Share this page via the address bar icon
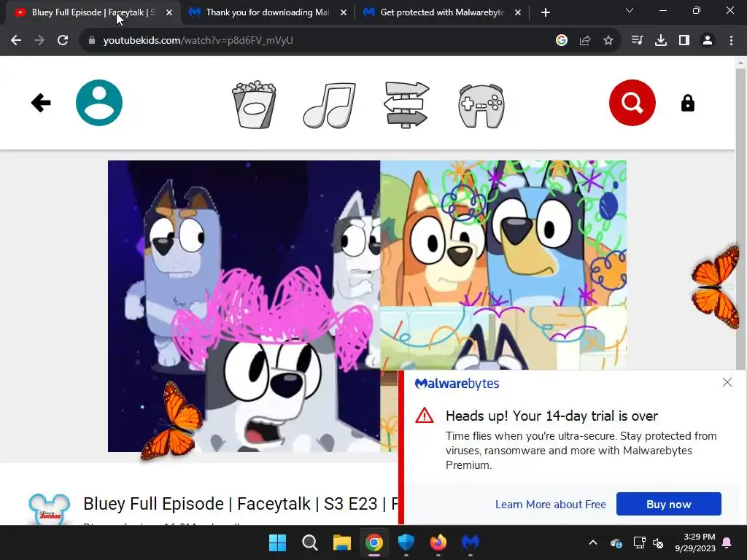The height and width of the screenshot is (560, 747). tap(585, 41)
